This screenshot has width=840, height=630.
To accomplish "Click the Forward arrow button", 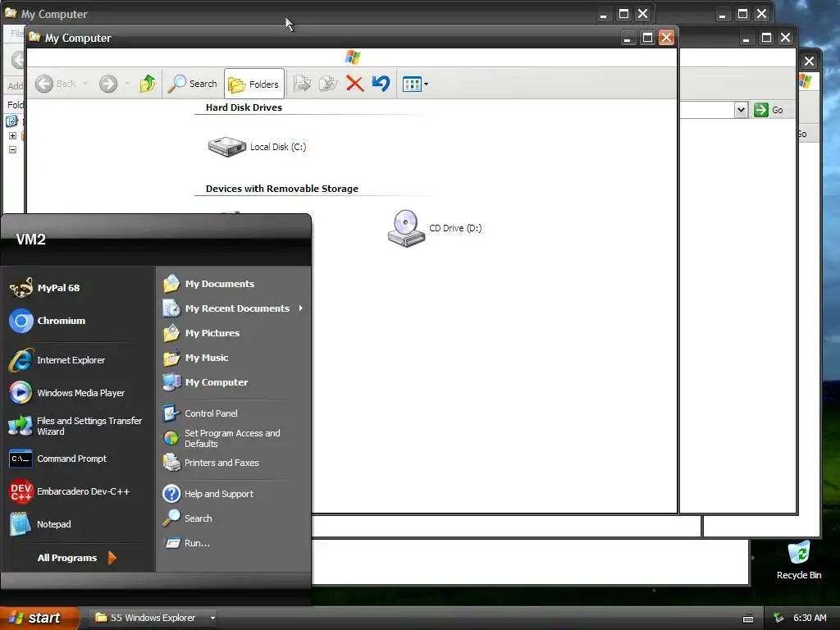I will click(108, 84).
